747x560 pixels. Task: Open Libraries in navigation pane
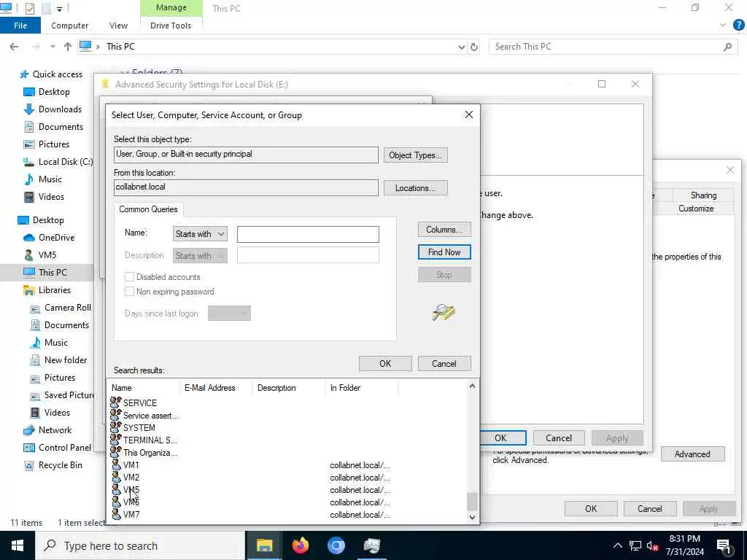54,290
